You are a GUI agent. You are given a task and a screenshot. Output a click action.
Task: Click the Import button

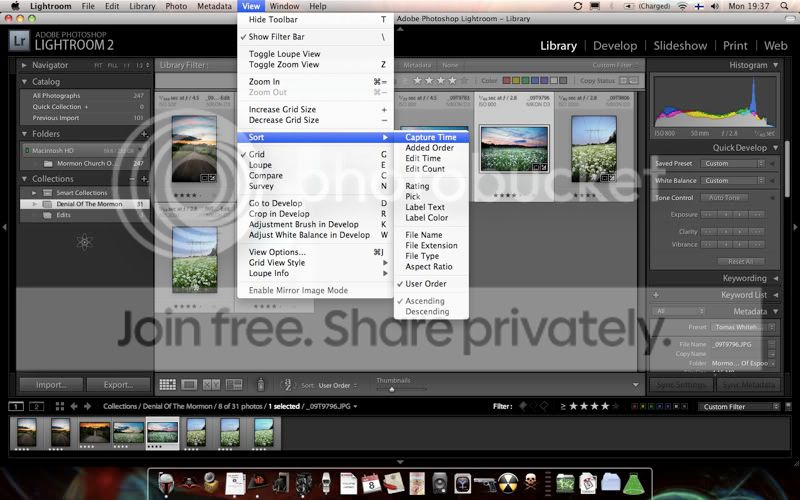(51, 384)
